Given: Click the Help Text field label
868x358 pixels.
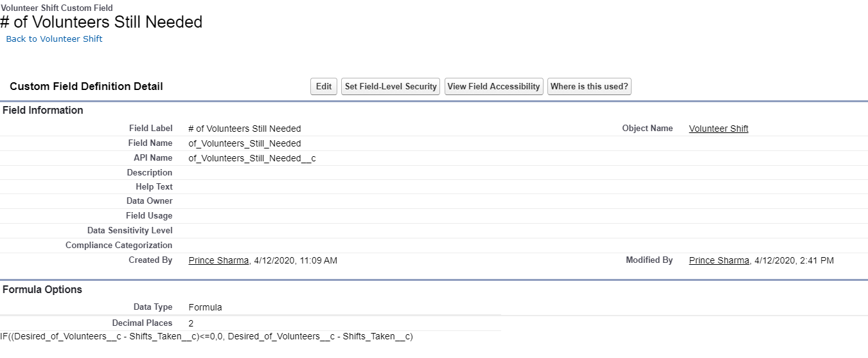Looking at the screenshot, I should click(154, 187).
